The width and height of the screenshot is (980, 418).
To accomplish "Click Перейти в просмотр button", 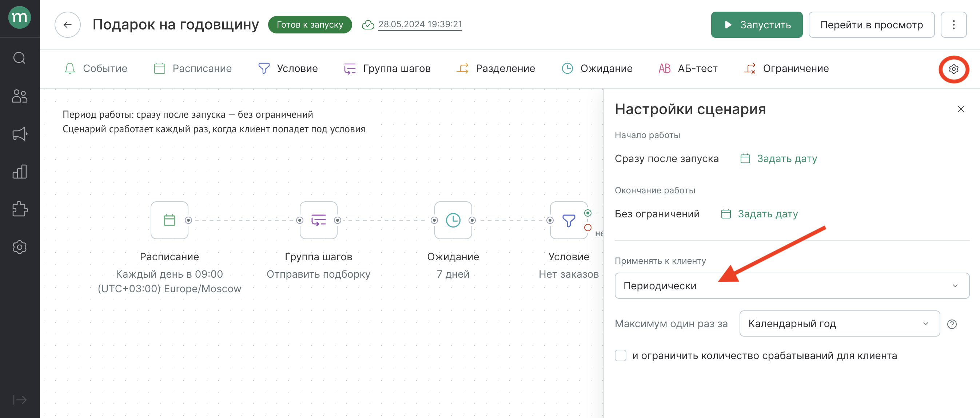I will (x=871, y=25).
